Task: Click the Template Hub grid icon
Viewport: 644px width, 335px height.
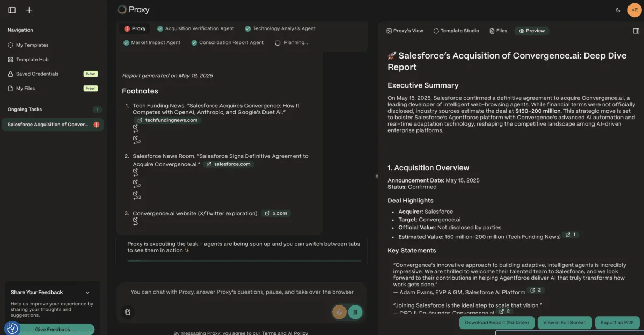Action: click(11, 60)
